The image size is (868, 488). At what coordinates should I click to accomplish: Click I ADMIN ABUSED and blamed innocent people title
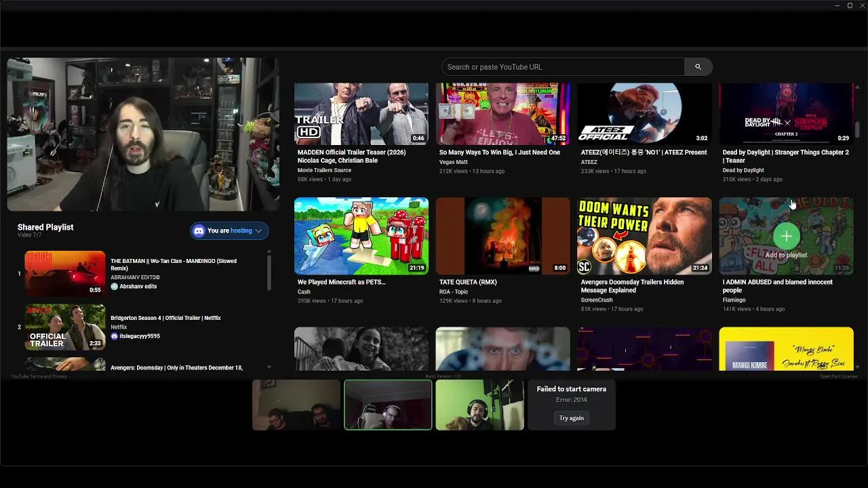777,286
